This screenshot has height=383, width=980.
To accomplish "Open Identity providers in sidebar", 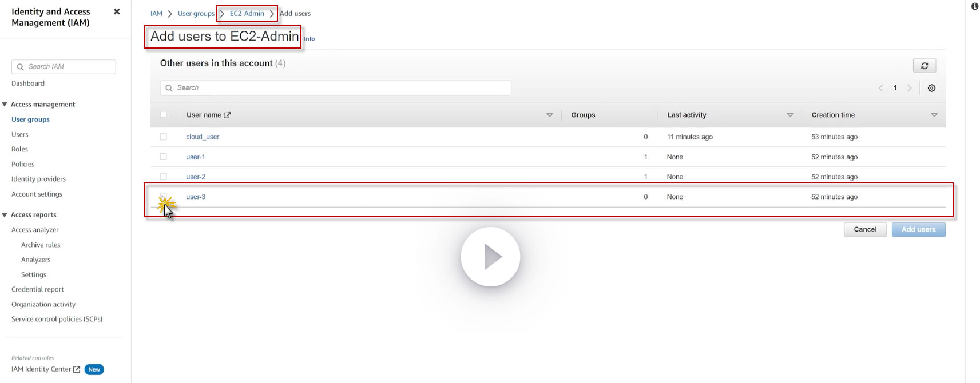I will coord(38,179).
